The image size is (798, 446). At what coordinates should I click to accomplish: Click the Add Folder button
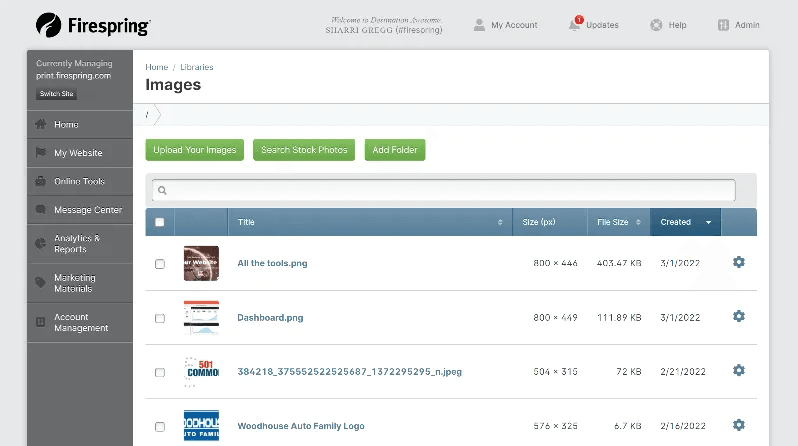click(x=395, y=150)
